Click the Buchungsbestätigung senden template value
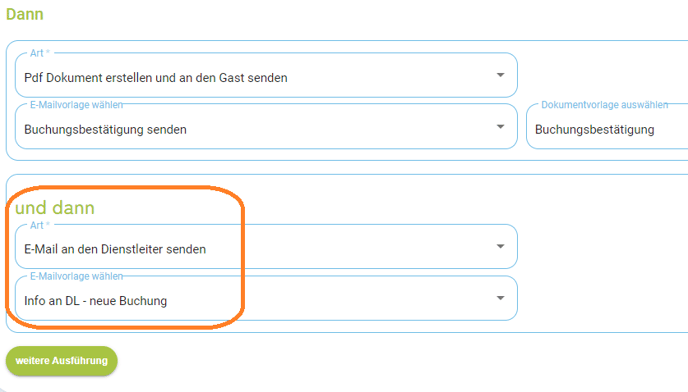The image size is (688, 392). [x=105, y=129]
